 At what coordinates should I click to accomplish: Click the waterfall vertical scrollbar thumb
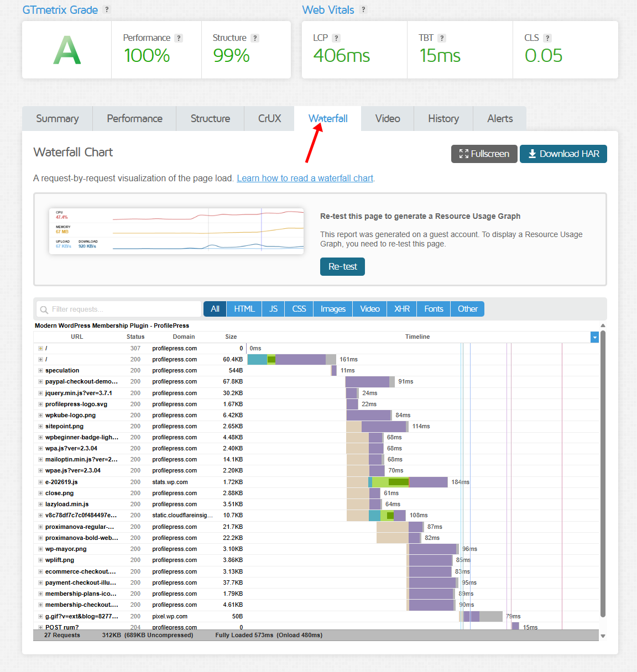click(603, 474)
